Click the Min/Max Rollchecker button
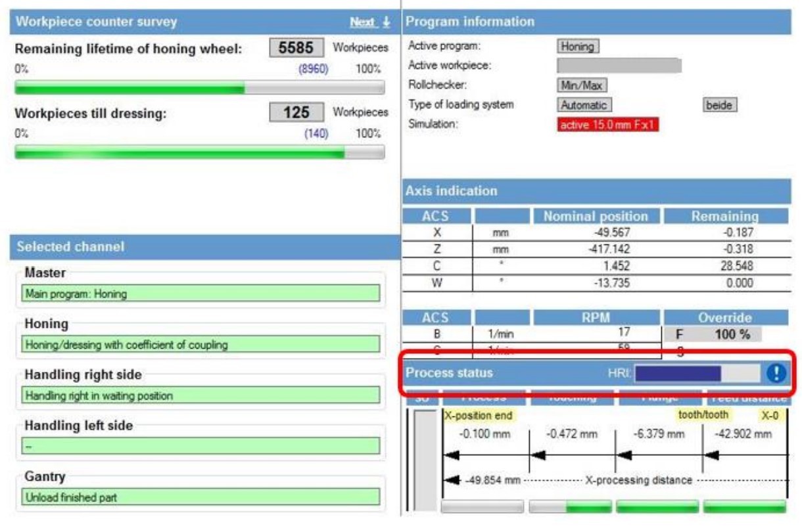Viewport: 802px width, 532px height. point(582,85)
